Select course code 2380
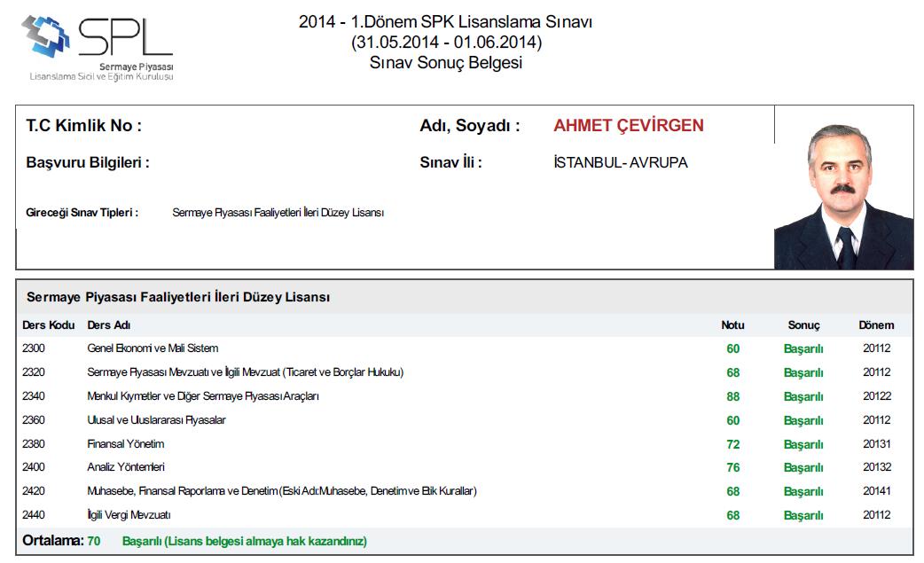Screen dimensions: 924x563 point(34,444)
